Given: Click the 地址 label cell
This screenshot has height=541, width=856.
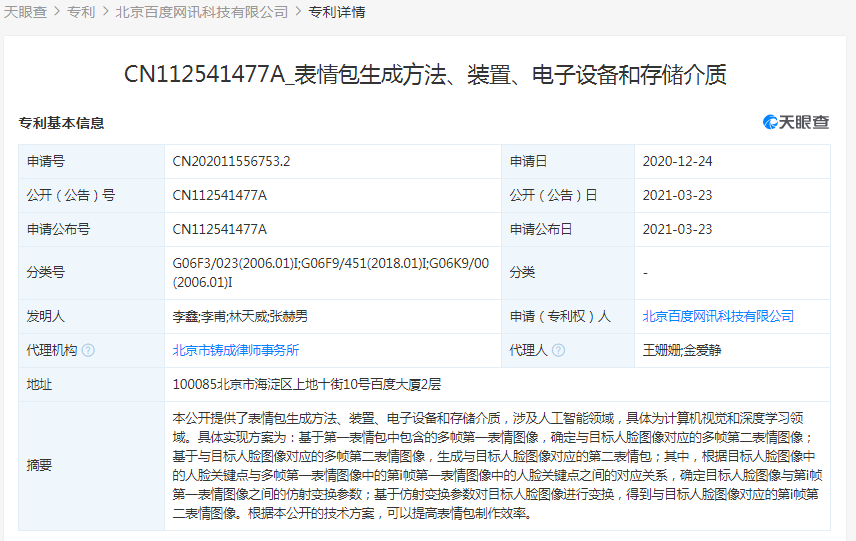Looking at the screenshot, I should click(92, 384).
